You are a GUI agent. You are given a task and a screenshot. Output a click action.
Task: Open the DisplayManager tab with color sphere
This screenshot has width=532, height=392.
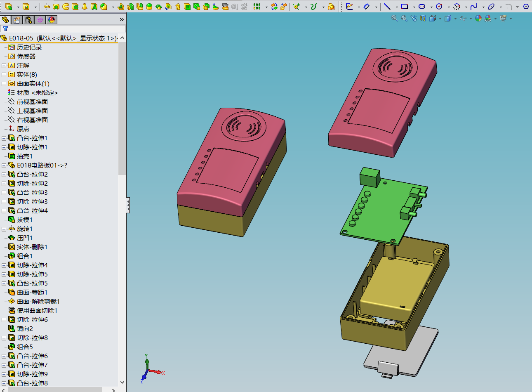[x=51, y=20]
